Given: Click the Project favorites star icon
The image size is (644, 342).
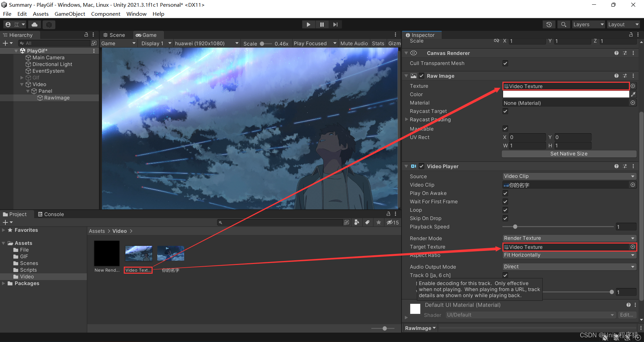Looking at the screenshot, I should [379, 222].
